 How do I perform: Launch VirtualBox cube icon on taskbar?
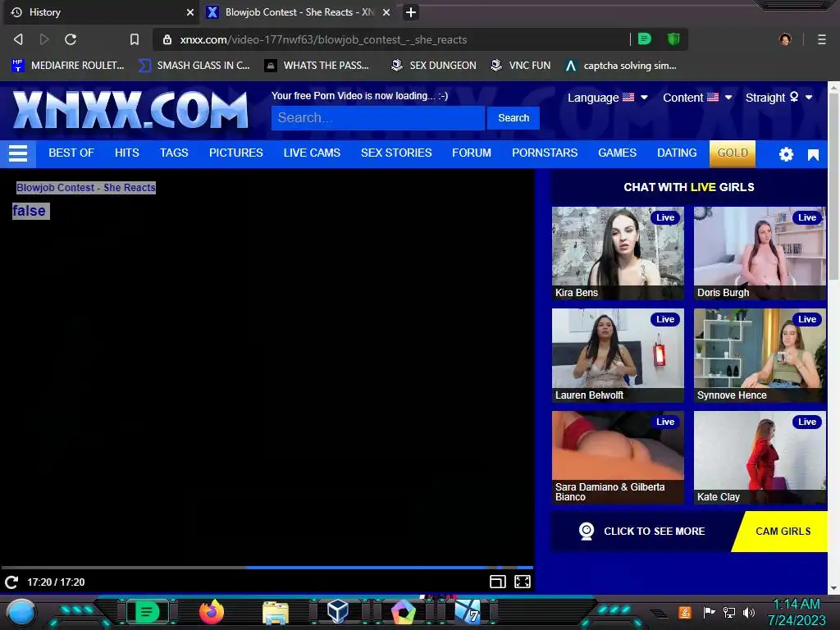point(338,611)
